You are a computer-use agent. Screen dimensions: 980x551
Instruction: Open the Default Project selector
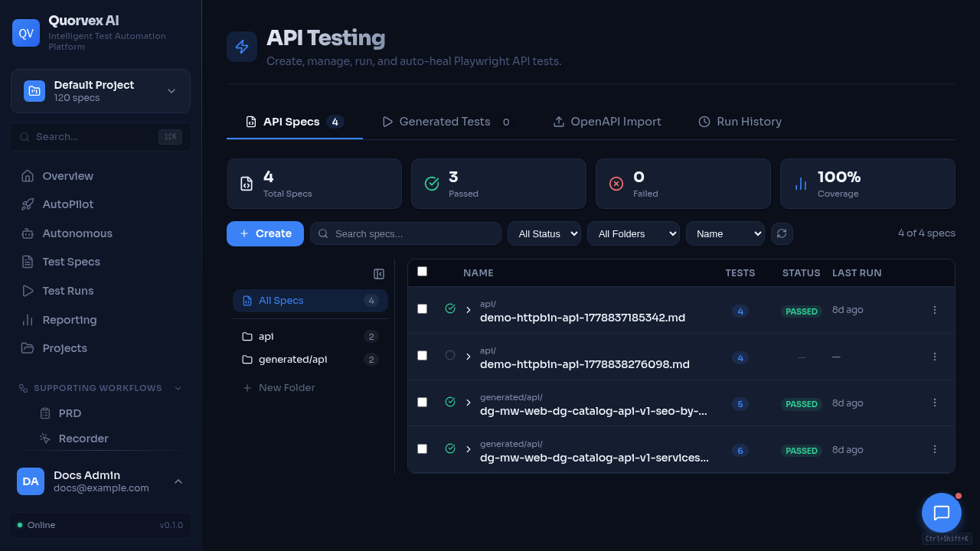click(100, 91)
